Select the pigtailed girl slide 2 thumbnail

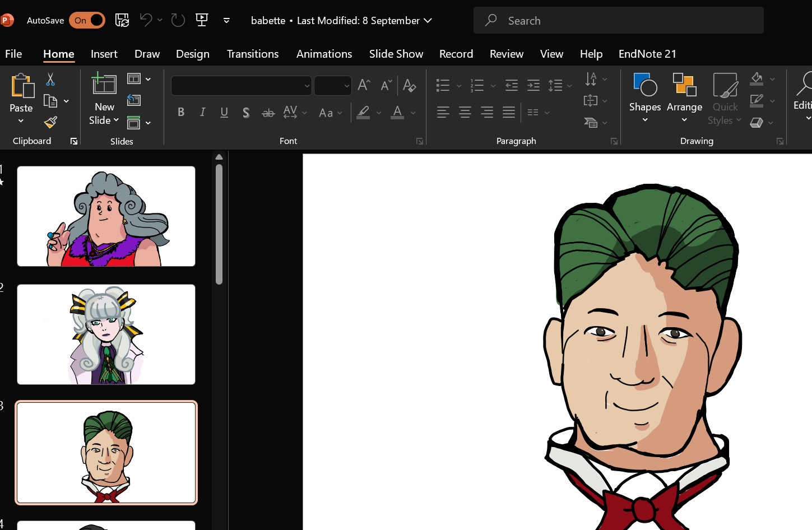click(x=106, y=334)
